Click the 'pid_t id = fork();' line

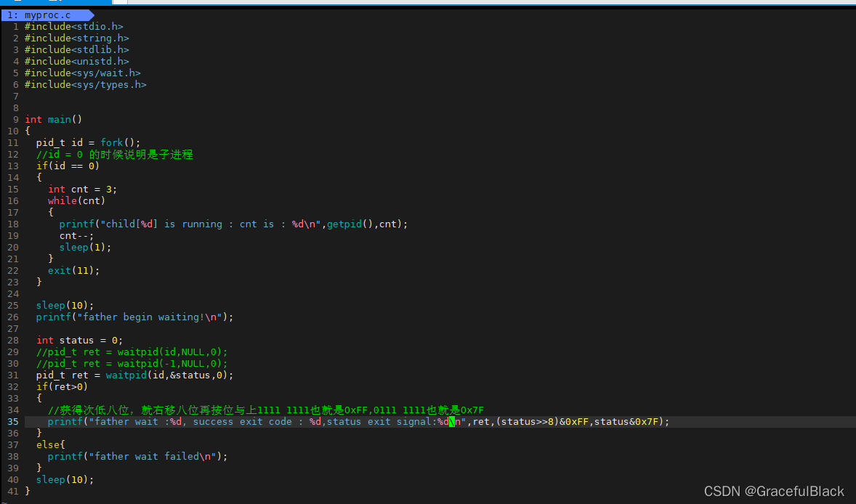[x=88, y=143]
